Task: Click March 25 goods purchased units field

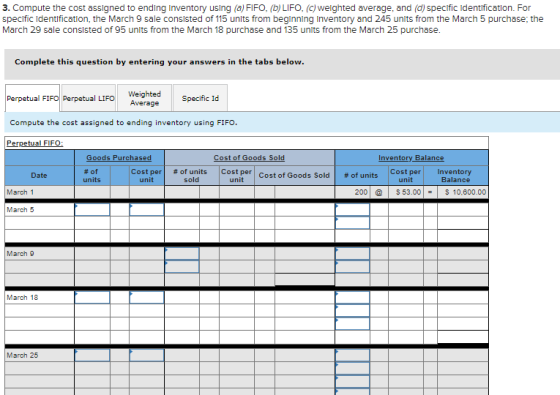Action: pyautogui.click(x=92, y=355)
